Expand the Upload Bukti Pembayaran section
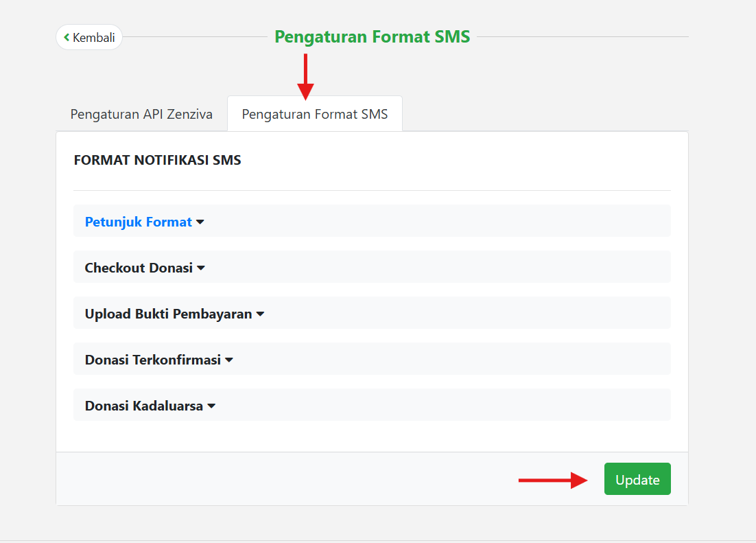This screenshot has width=756, height=543. click(x=168, y=314)
